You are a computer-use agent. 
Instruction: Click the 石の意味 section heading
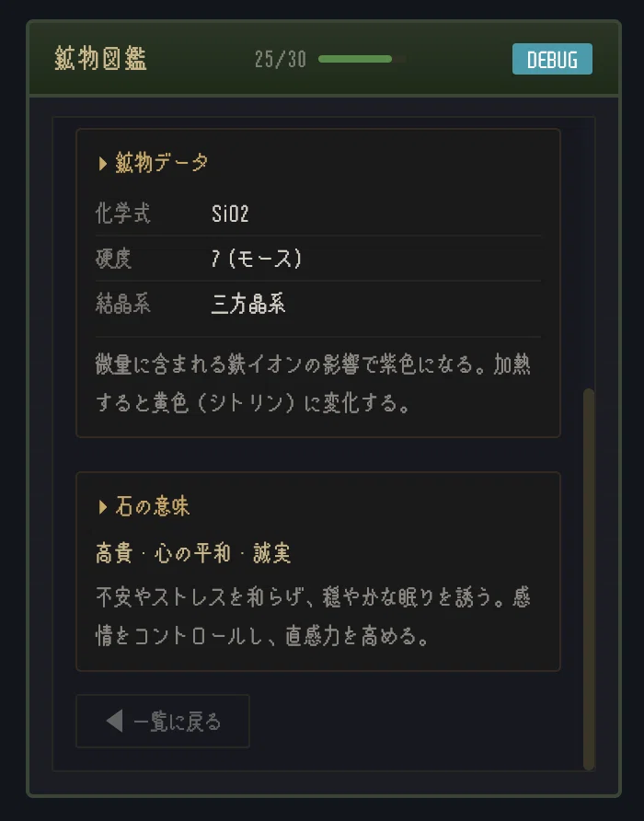[153, 506]
